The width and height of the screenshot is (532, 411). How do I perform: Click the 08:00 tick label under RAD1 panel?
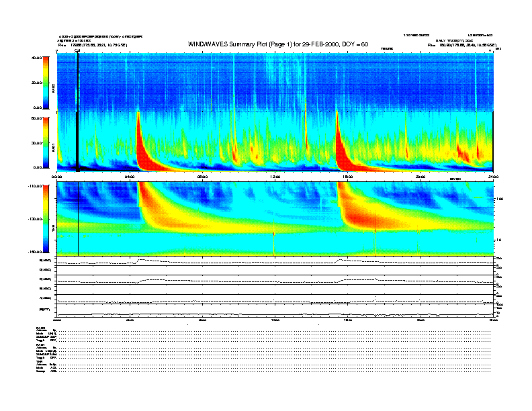pos(202,177)
